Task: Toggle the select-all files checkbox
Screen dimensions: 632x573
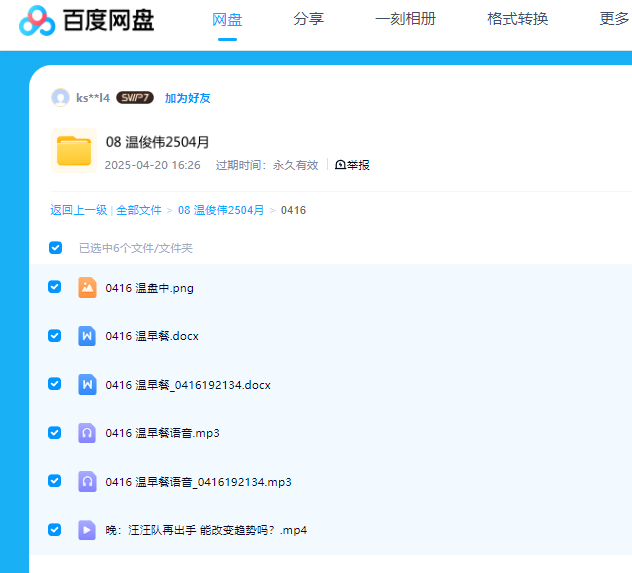Action: (55, 247)
